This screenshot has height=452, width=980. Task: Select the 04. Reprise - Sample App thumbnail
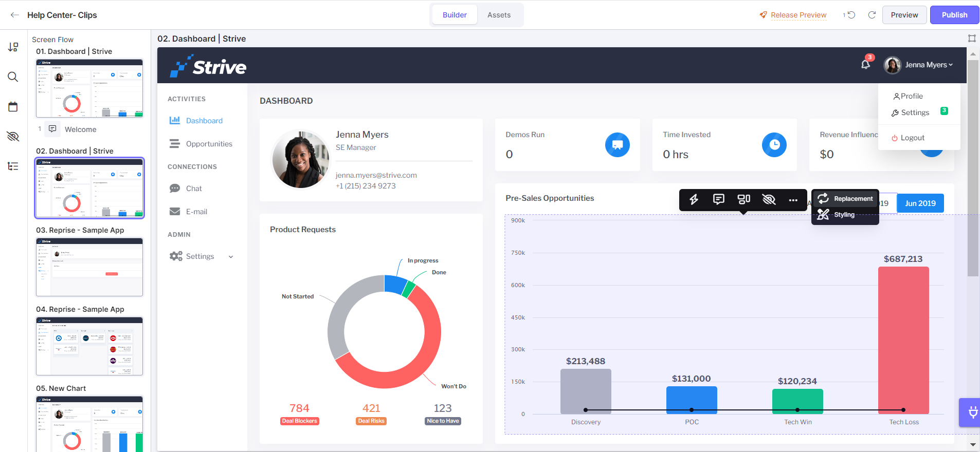pyautogui.click(x=89, y=346)
